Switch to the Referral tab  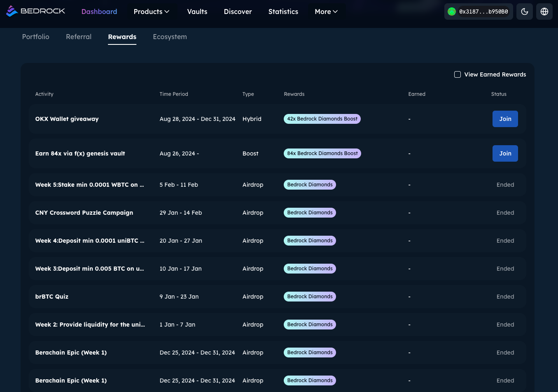coord(79,37)
